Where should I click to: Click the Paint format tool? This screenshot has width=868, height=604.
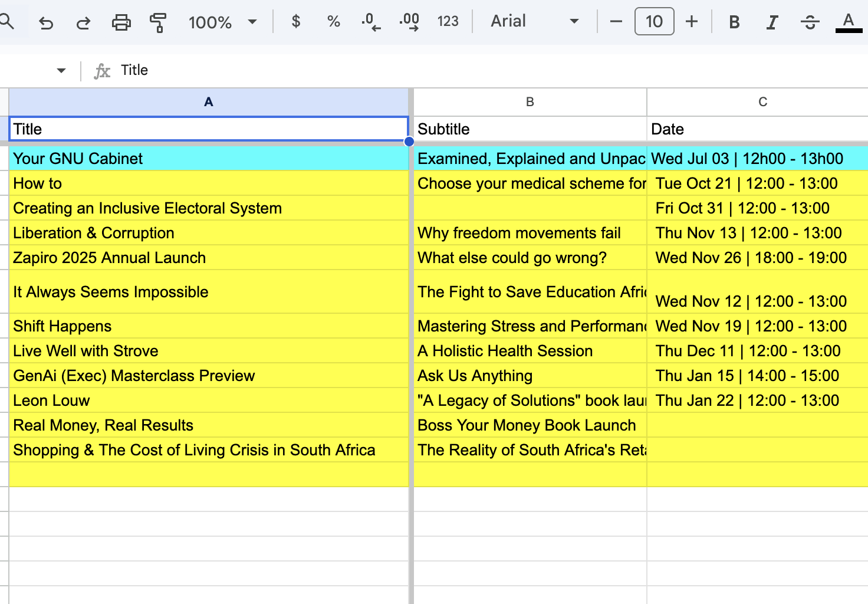[158, 22]
